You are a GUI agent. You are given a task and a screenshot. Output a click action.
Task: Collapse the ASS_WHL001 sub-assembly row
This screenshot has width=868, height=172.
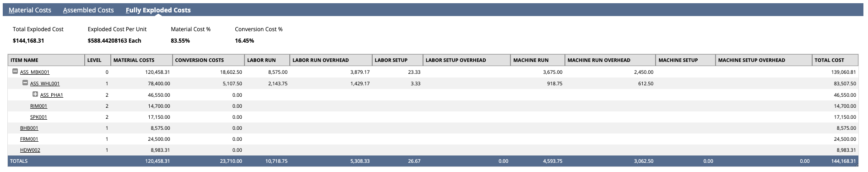pos(25,83)
